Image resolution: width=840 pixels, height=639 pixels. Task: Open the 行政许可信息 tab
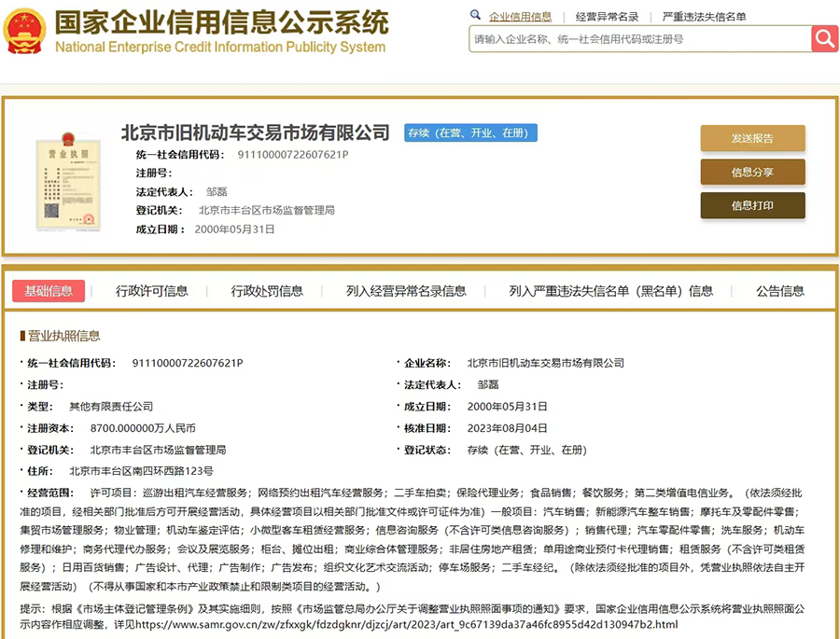(x=151, y=291)
